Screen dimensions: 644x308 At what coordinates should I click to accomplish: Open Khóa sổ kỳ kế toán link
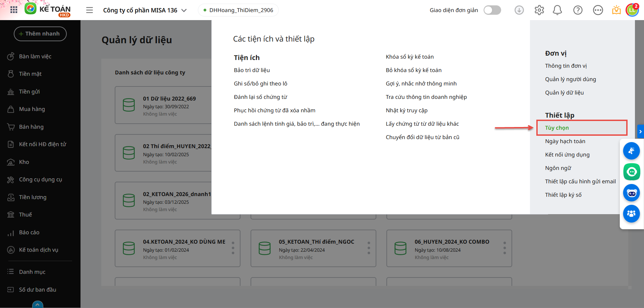[x=410, y=57]
